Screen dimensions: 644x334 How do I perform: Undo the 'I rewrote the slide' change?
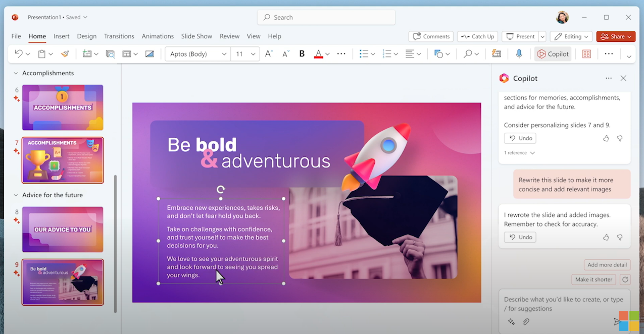520,237
